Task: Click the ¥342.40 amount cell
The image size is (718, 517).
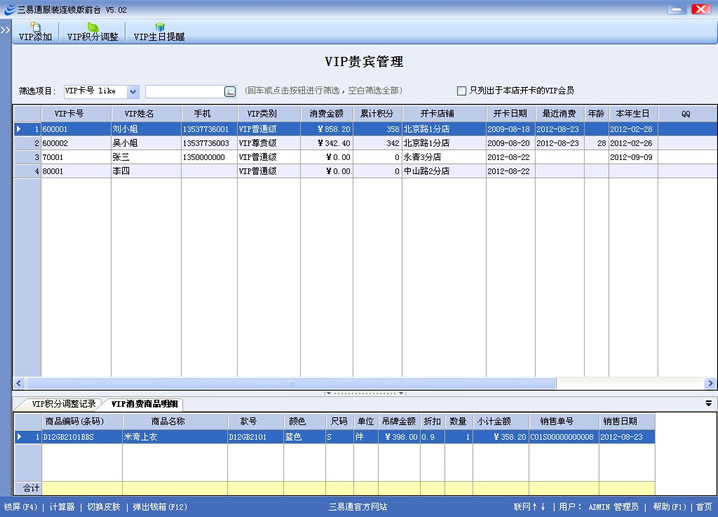Action: click(x=326, y=143)
